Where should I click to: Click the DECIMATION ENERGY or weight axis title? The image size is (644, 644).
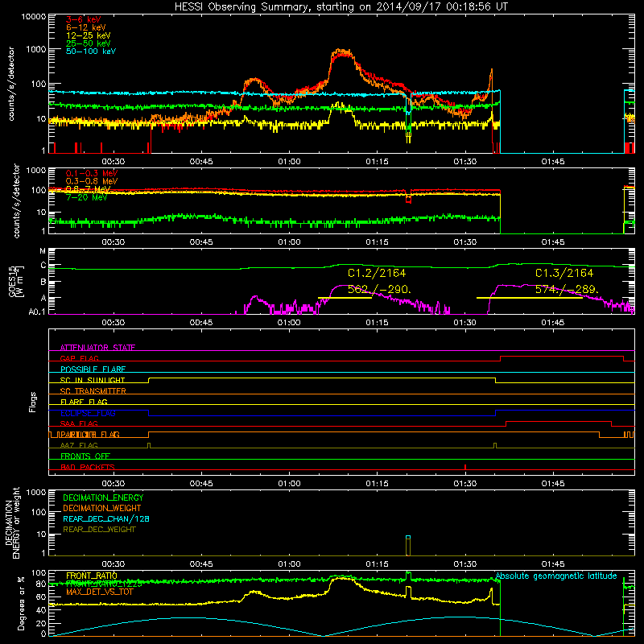13,522
